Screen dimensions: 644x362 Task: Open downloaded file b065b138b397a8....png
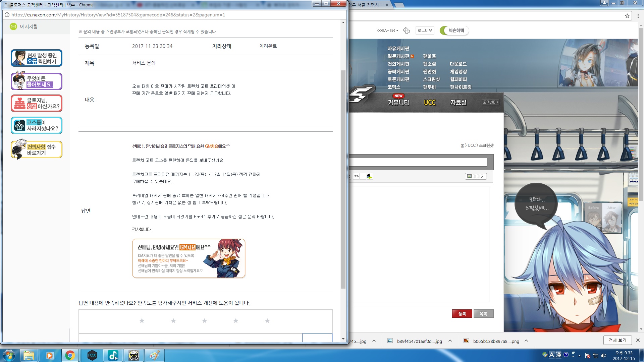tap(492, 341)
